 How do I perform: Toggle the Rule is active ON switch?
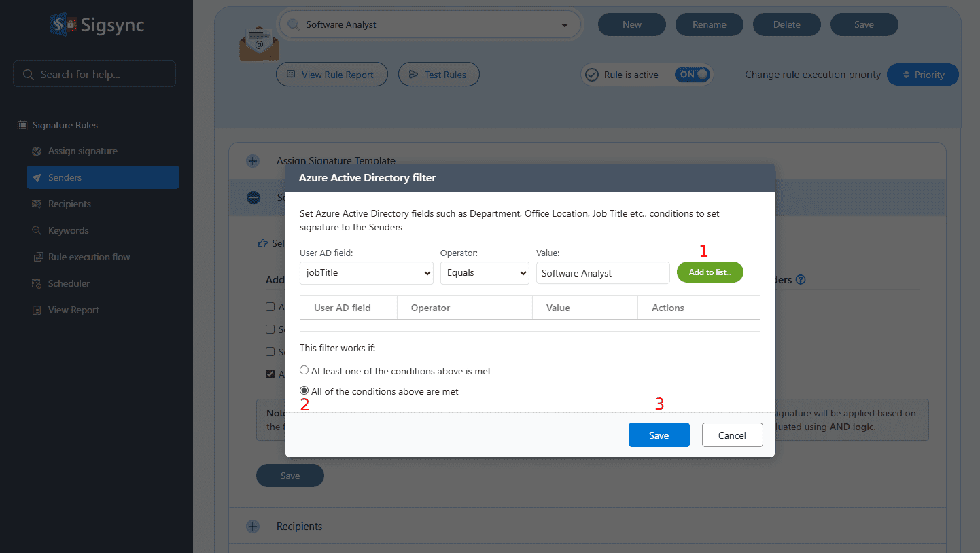coord(692,75)
